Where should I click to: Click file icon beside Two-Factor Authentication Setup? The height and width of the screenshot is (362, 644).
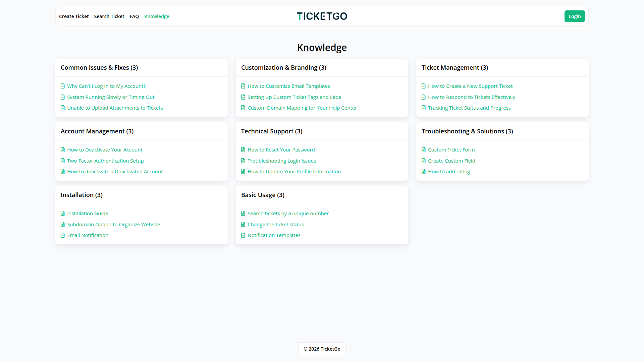pos(63,161)
